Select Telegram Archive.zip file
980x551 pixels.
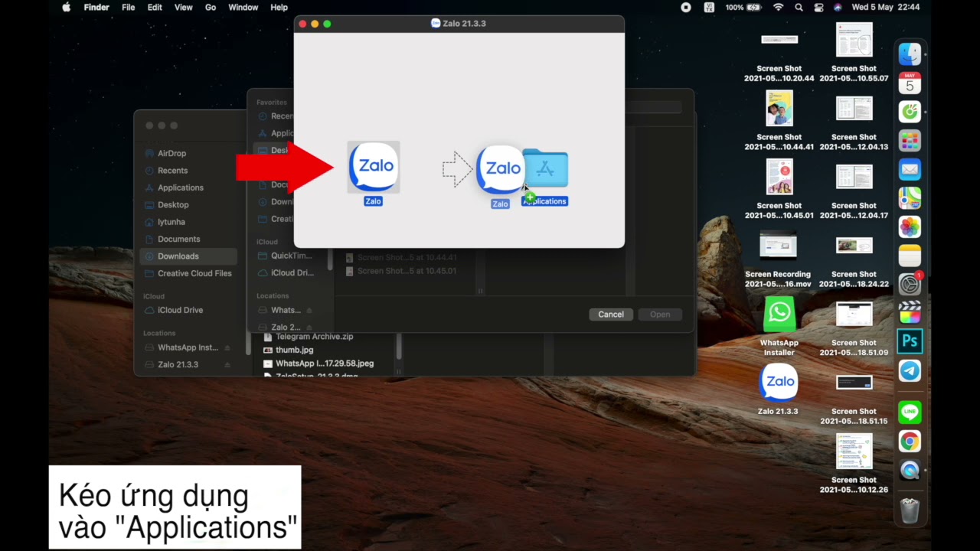coord(314,337)
